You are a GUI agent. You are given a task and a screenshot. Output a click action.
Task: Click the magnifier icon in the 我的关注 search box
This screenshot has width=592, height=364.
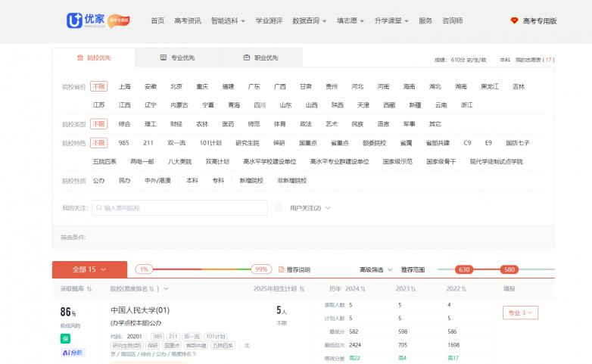[99, 207]
